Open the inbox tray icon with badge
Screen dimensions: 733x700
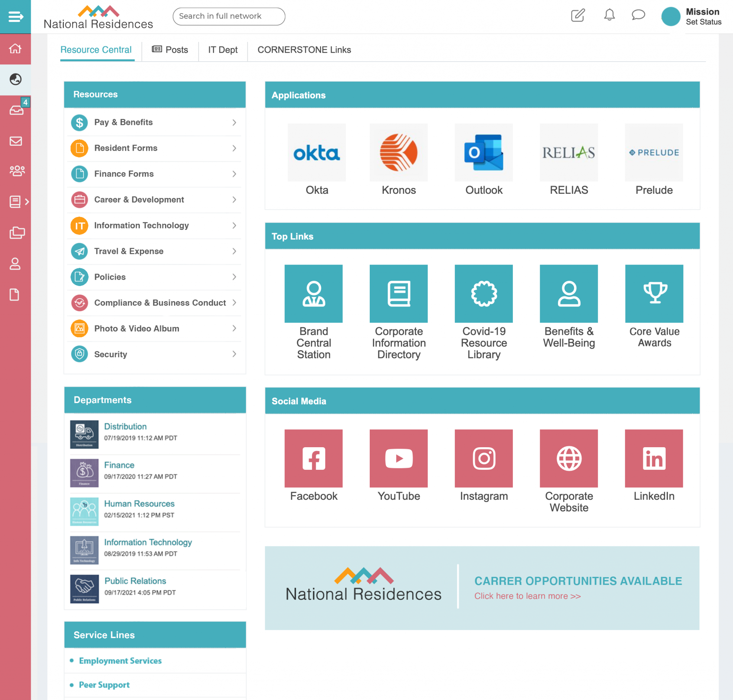point(16,110)
